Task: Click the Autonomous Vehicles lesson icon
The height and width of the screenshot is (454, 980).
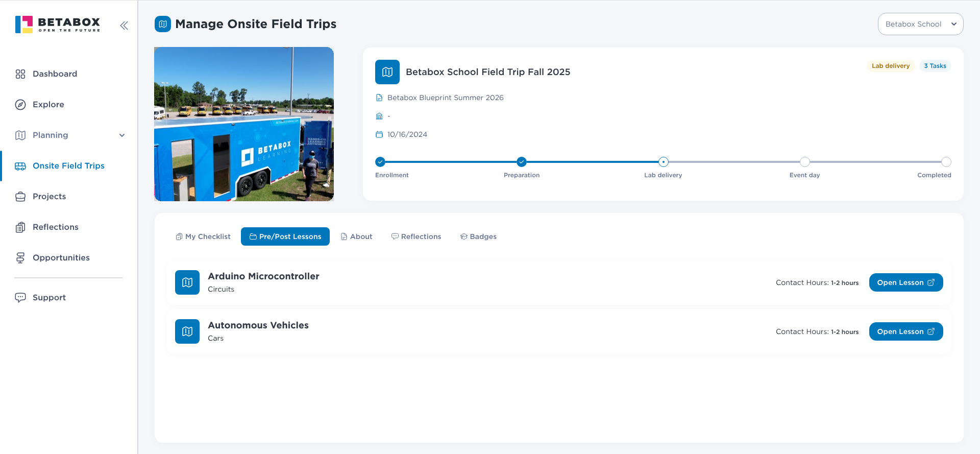Action: pyautogui.click(x=187, y=331)
